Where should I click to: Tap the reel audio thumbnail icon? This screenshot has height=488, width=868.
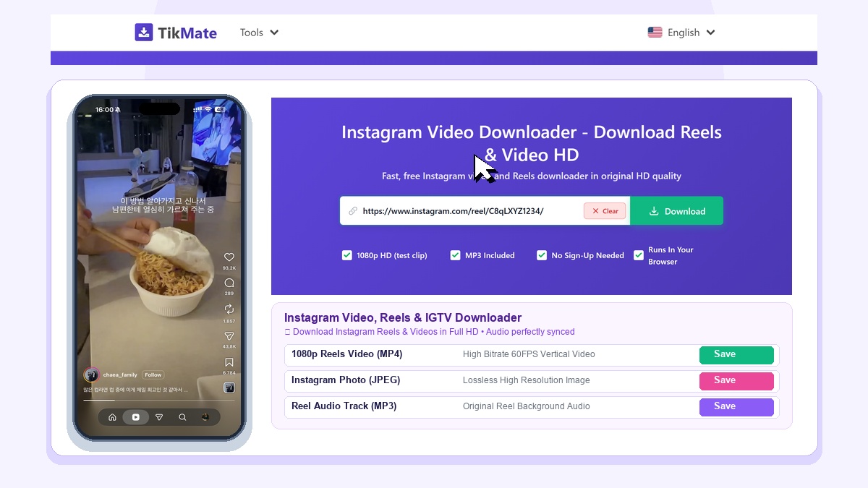(229, 388)
